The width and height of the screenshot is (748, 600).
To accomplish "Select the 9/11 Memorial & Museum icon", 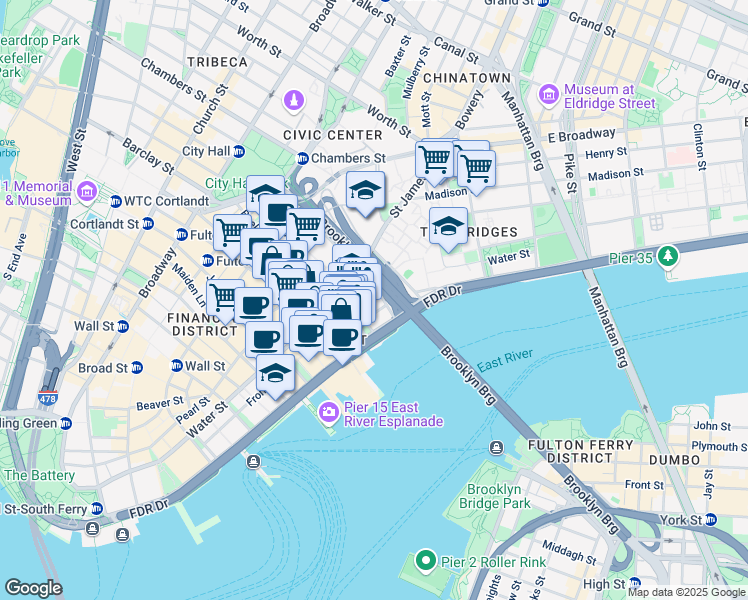I will pos(87,192).
